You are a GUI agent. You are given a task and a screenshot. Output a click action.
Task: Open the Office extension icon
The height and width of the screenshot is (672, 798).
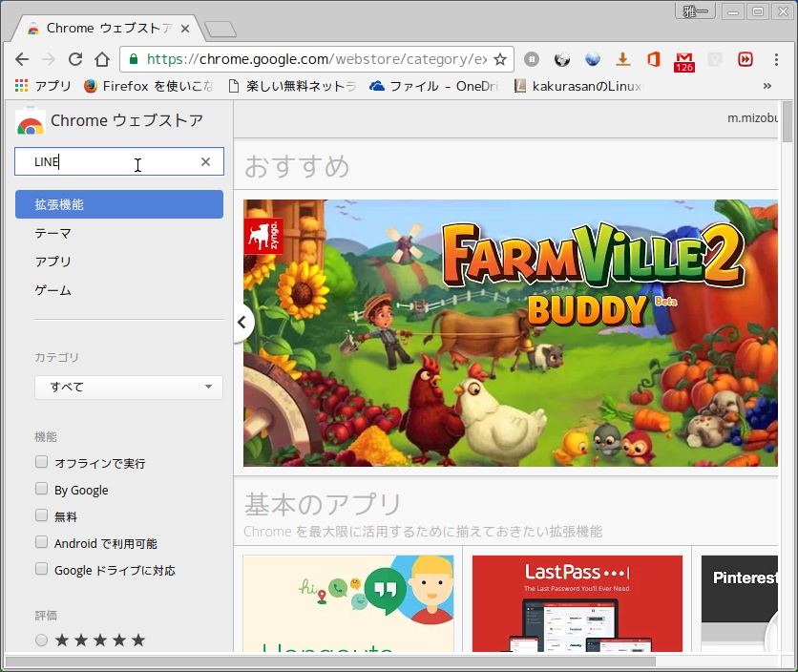click(654, 59)
